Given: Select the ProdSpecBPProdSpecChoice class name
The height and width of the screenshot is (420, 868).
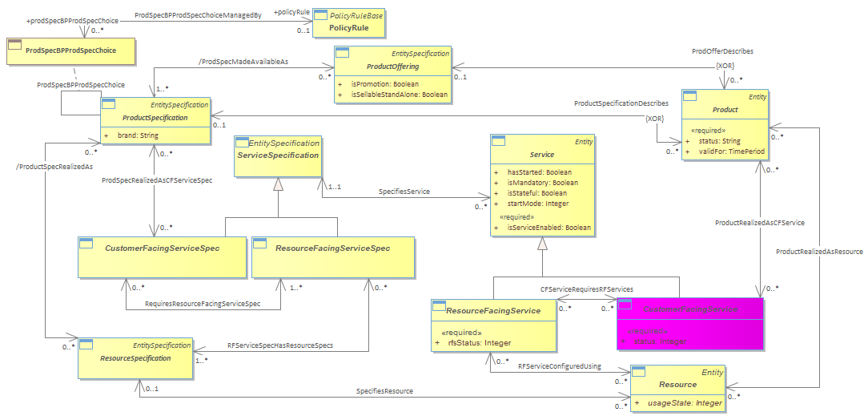Looking at the screenshot, I should 70,50.
